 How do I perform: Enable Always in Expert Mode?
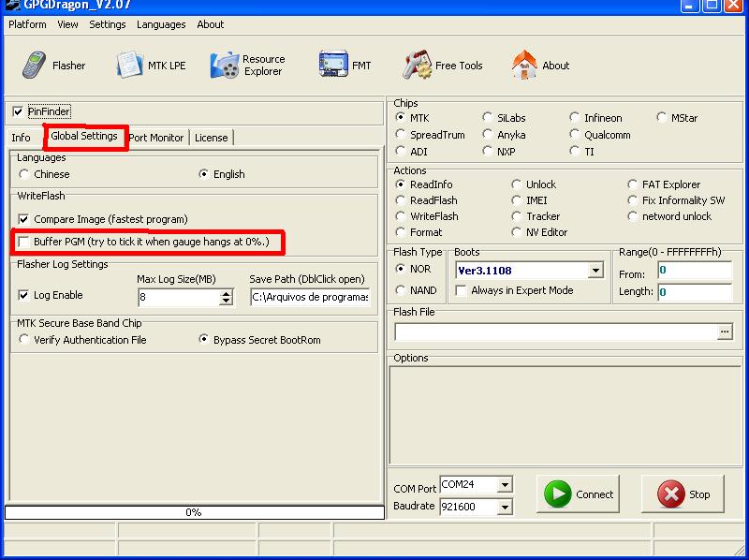pyautogui.click(x=461, y=290)
